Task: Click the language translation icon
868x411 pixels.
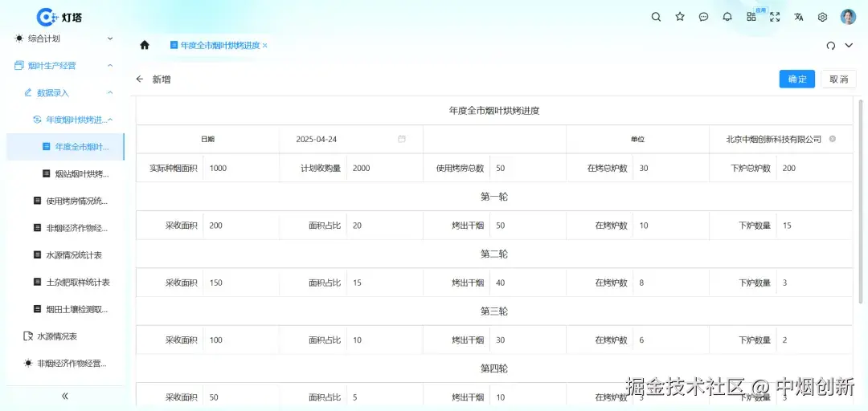Action: [799, 17]
